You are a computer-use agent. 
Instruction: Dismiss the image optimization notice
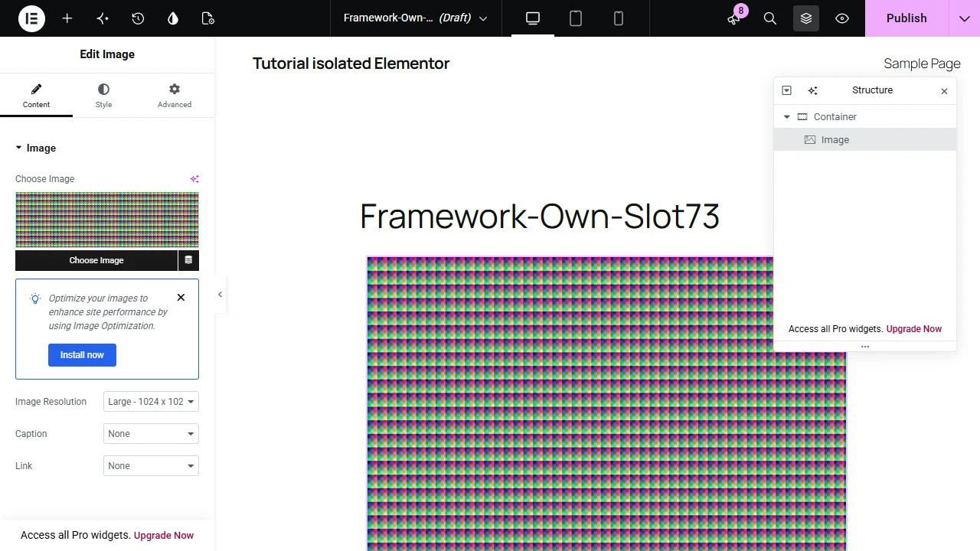(x=181, y=298)
